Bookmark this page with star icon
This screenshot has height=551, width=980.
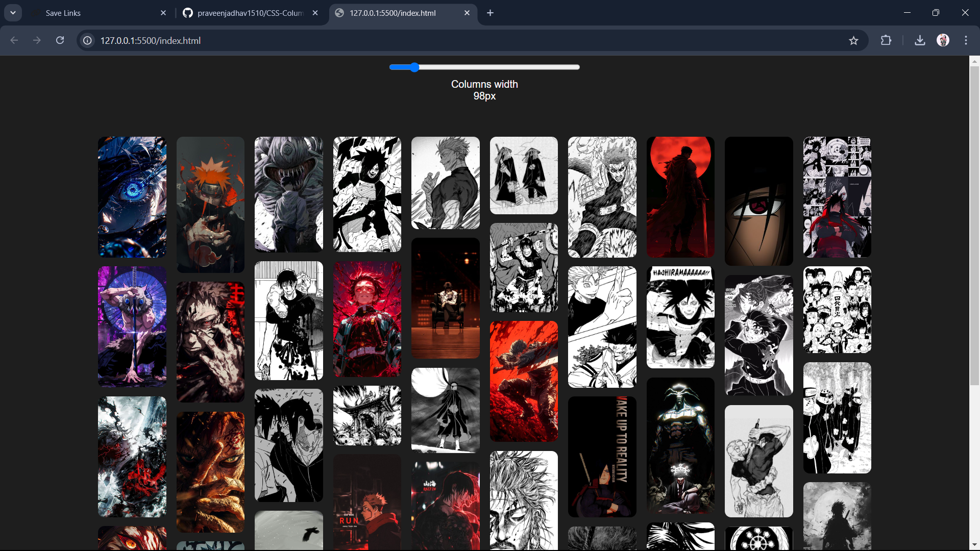(x=853, y=40)
